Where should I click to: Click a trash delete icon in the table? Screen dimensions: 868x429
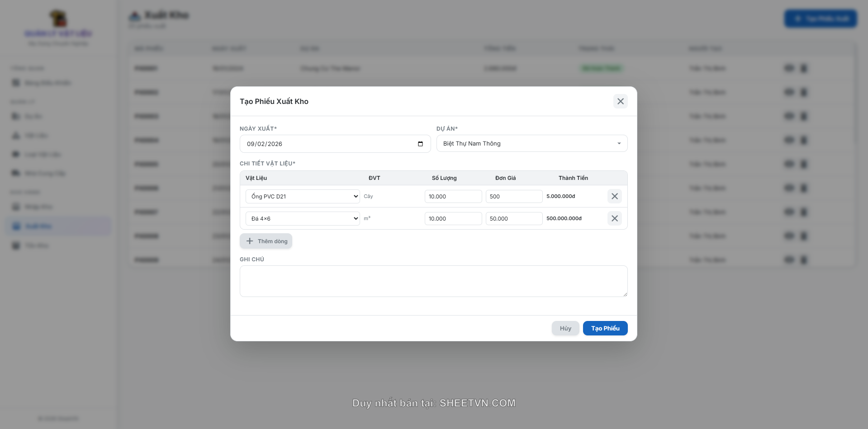coord(804,68)
